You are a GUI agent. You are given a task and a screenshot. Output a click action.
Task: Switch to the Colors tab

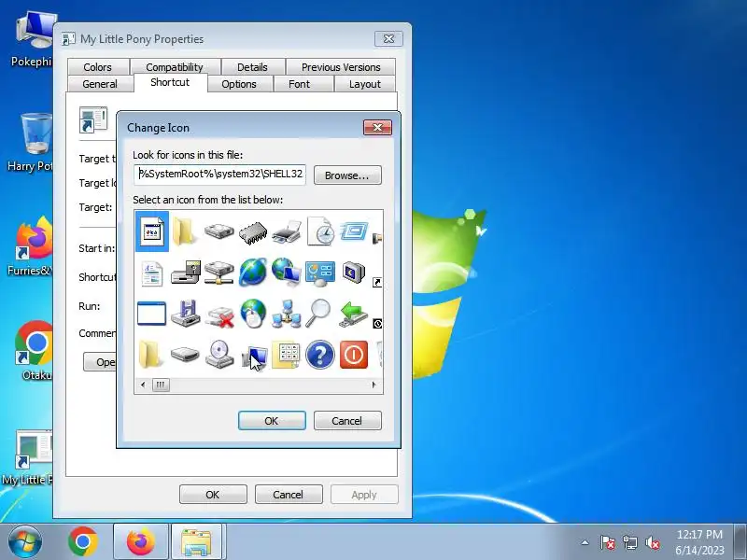pos(98,67)
